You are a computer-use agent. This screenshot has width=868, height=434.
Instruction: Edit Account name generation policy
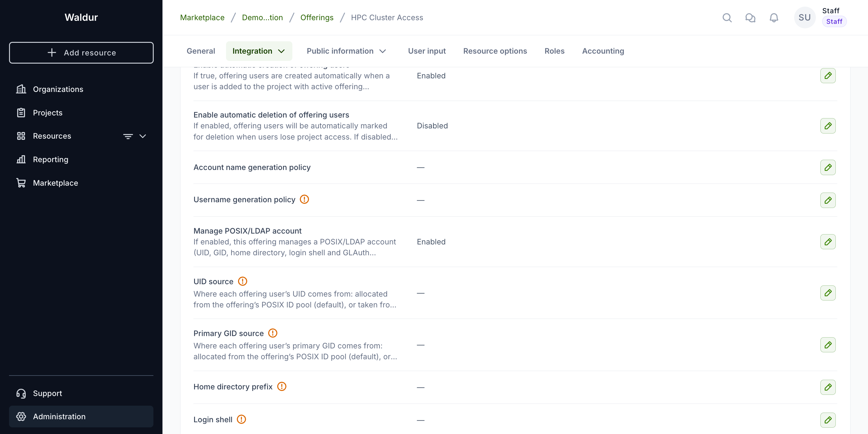pyautogui.click(x=828, y=168)
